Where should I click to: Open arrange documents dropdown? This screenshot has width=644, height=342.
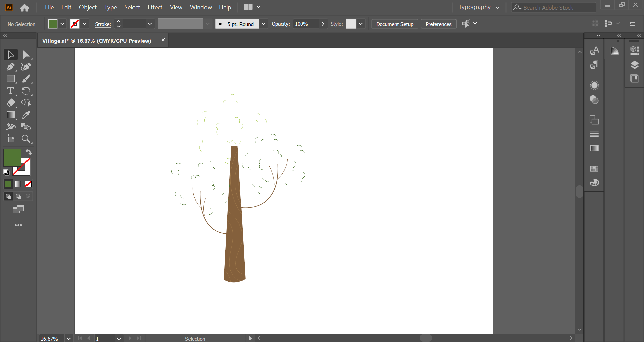tap(252, 7)
